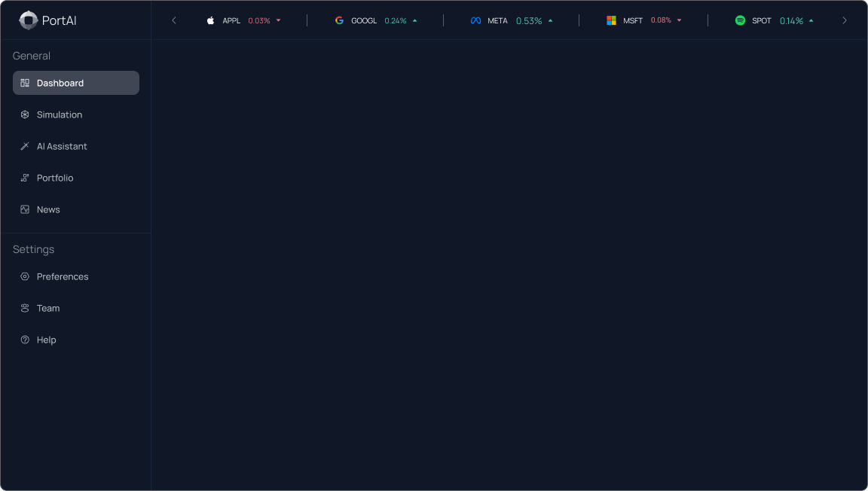
Task: Open the Simulation menu item
Action: click(60, 114)
